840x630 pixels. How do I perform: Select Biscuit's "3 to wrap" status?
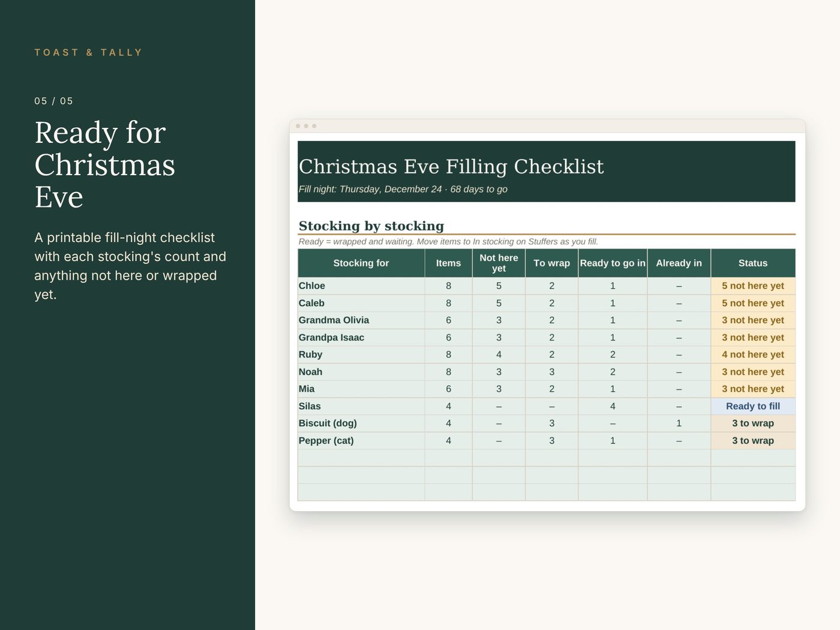[x=753, y=423]
